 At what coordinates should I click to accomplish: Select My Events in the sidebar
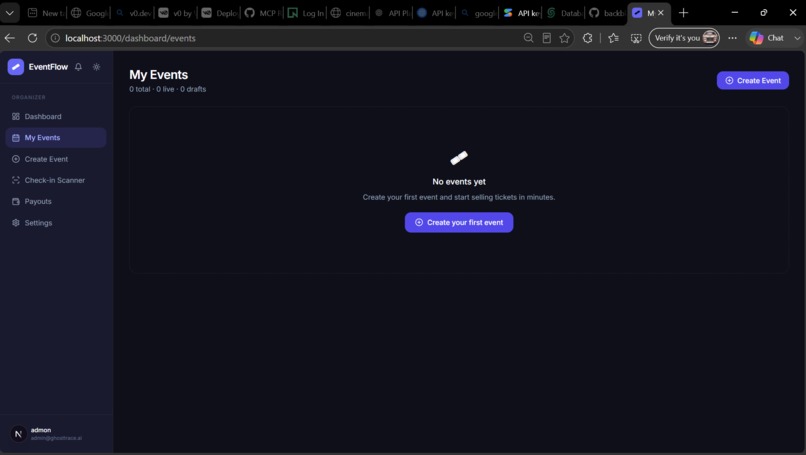56,138
